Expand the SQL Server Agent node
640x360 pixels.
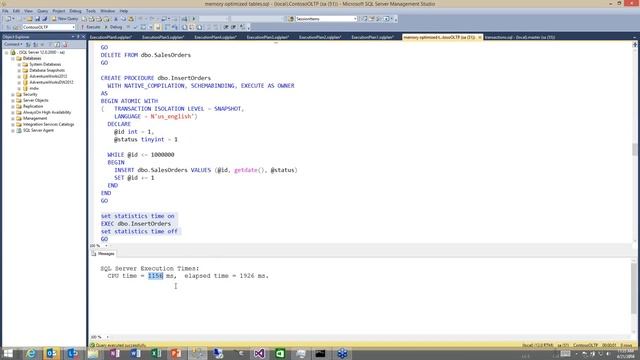(13, 130)
